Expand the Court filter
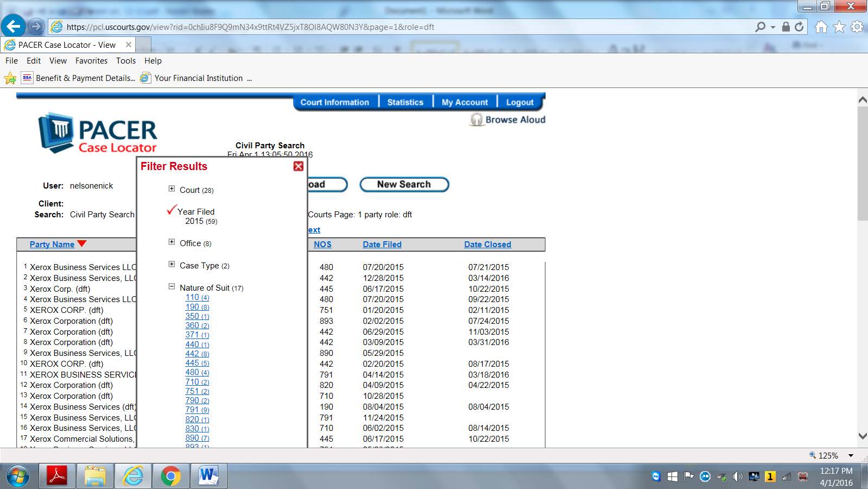The width and height of the screenshot is (868, 489). pyautogui.click(x=172, y=189)
